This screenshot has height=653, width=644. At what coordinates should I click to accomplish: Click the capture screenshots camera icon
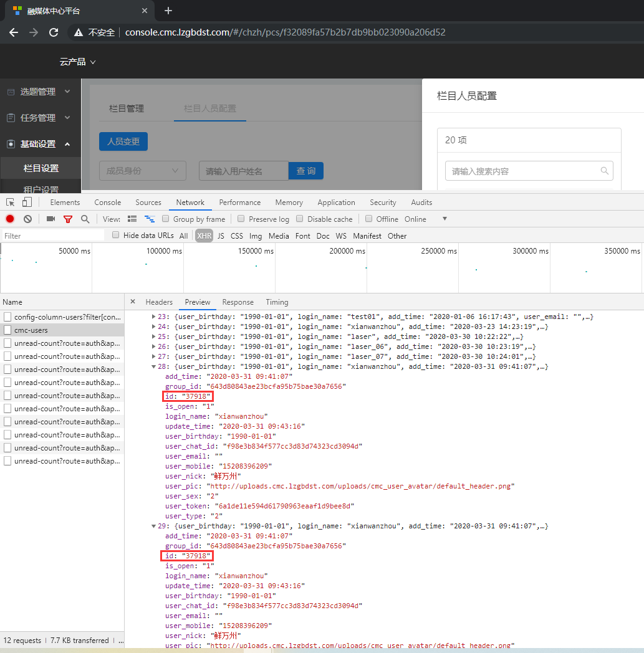click(50, 219)
